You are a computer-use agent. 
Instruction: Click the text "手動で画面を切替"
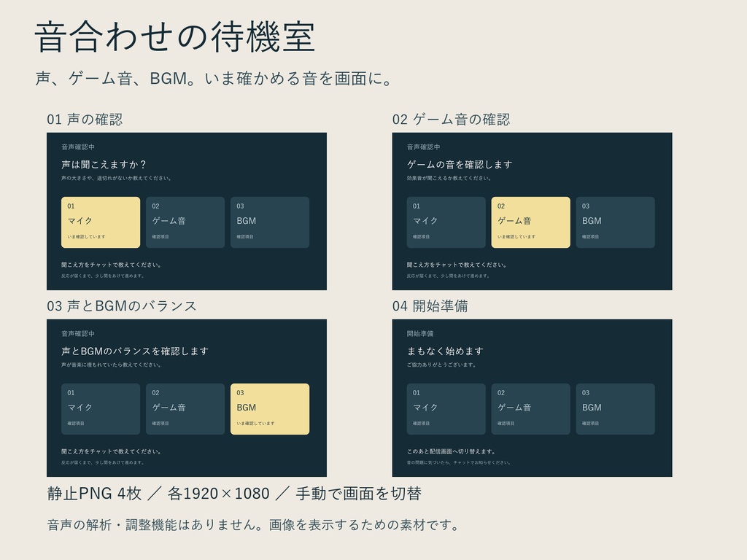click(x=358, y=494)
